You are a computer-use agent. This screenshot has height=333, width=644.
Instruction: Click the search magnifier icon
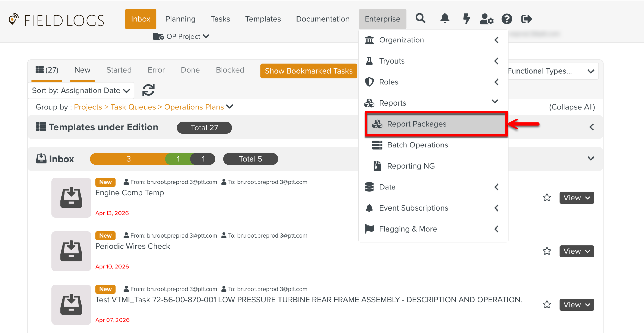click(420, 19)
